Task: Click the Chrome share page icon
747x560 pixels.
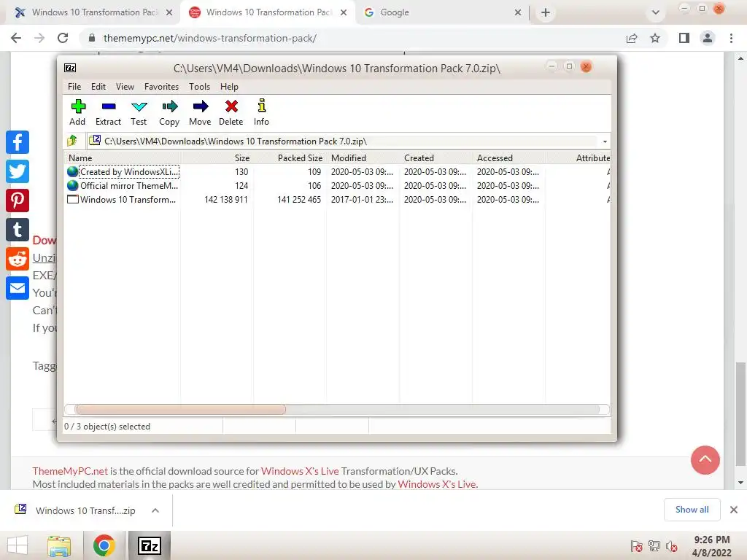Action: [632, 38]
